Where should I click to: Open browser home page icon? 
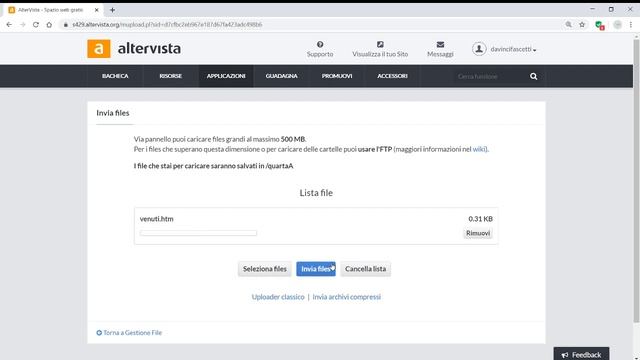(49, 24)
